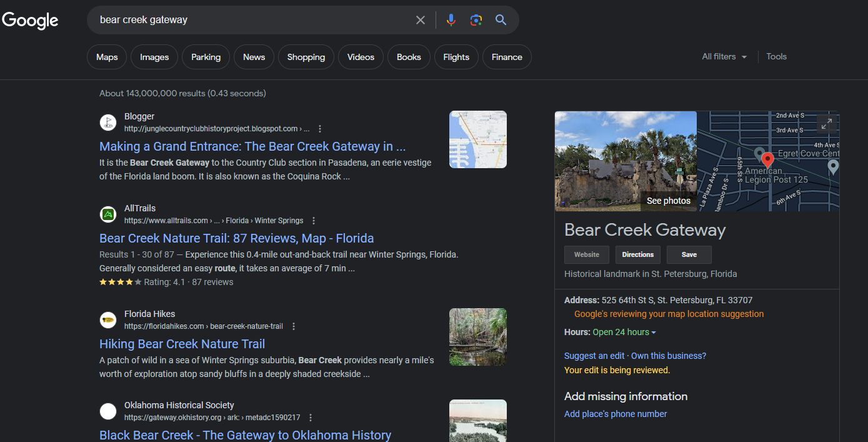Save Bear Creek Gateway place
Viewport: 868px width, 442px height.
[x=689, y=254]
